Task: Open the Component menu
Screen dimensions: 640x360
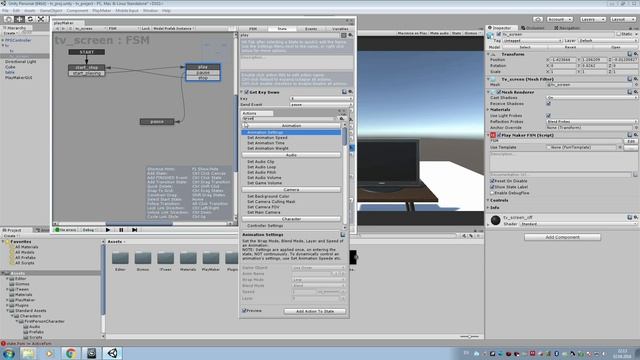Action: [77, 11]
